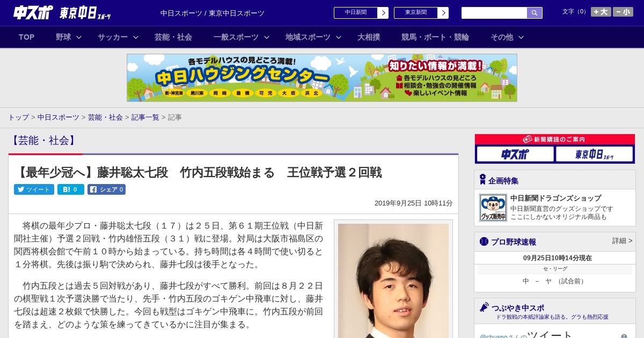Open 競馬・ボート・競輪 navigation item
The height and width of the screenshot is (338, 644).
pyautogui.click(x=435, y=37)
